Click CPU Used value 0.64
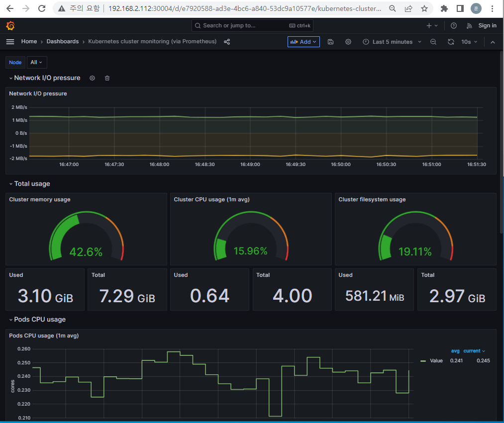Screen dimensions: 504x423 pyautogui.click(x=209, y=296)
